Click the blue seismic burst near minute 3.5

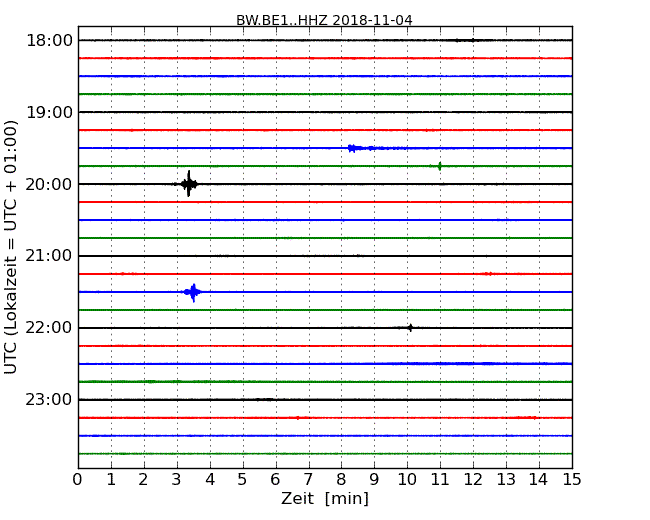point(193,292)
